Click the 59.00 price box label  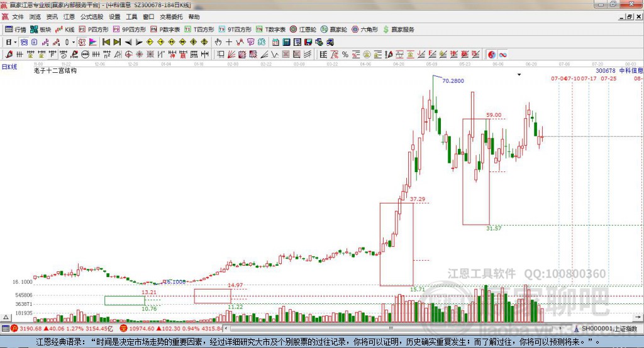point(494,115)
